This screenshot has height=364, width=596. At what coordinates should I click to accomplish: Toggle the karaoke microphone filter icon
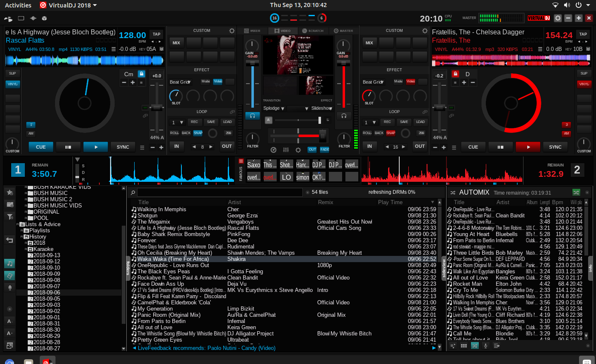coord(10,287)
